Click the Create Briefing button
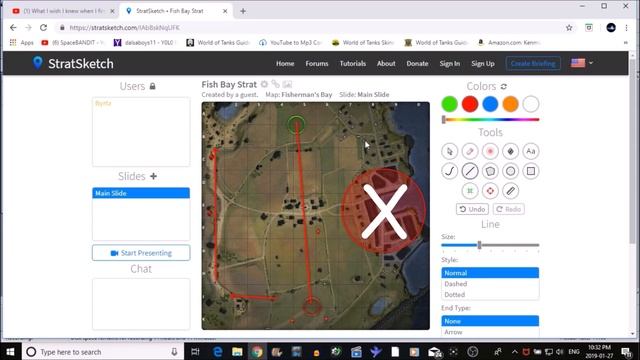The width and height of the screenshot is (640, 360). (x=533, y=63)
